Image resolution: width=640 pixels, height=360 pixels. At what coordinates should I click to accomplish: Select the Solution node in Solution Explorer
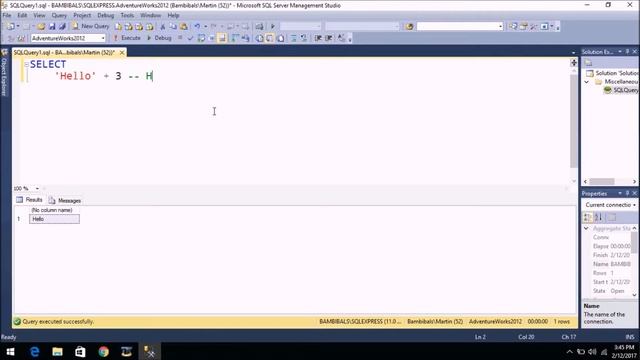612,73
